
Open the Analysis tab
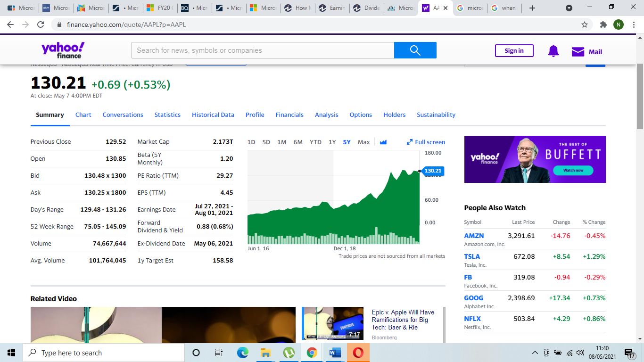click(x=327, y=115)
